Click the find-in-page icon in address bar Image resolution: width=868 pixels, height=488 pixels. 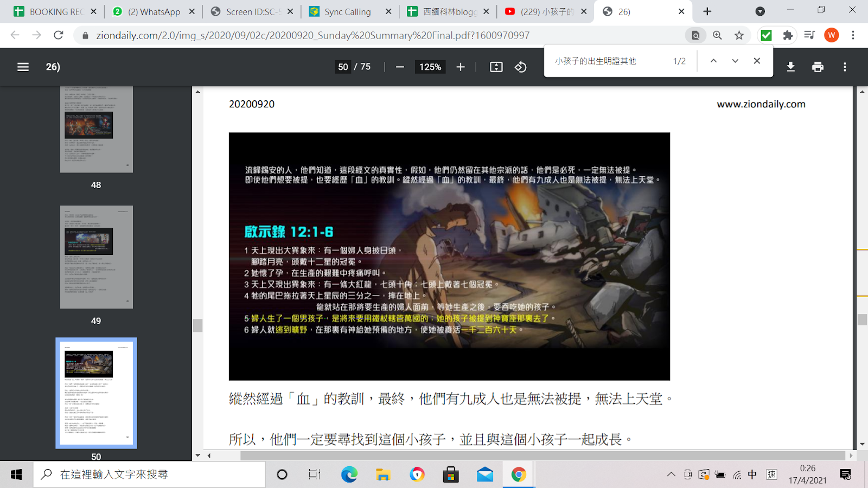[695, 35]
